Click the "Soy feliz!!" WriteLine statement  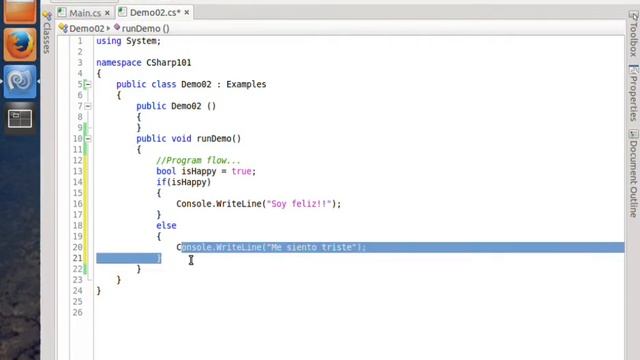click(x=258, y=204)
